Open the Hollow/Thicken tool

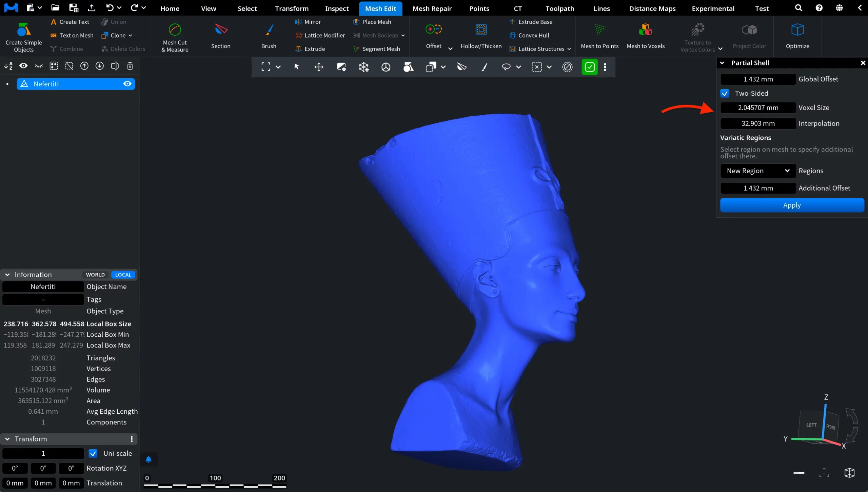(x=481, y=37)
